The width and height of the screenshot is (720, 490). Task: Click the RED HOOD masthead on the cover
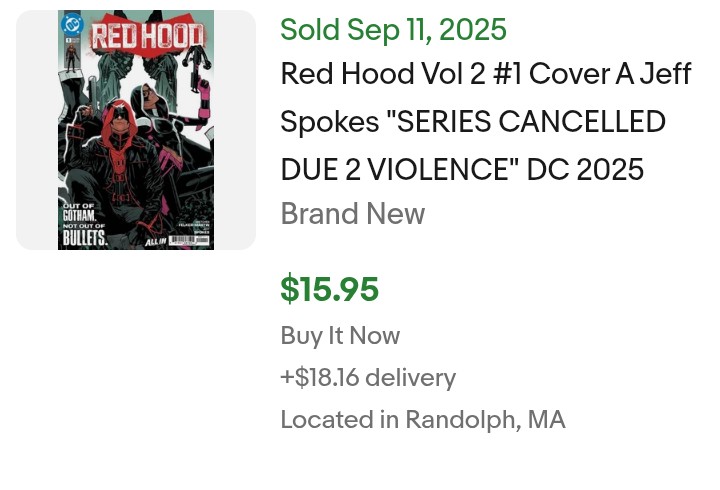coord(147,35)
